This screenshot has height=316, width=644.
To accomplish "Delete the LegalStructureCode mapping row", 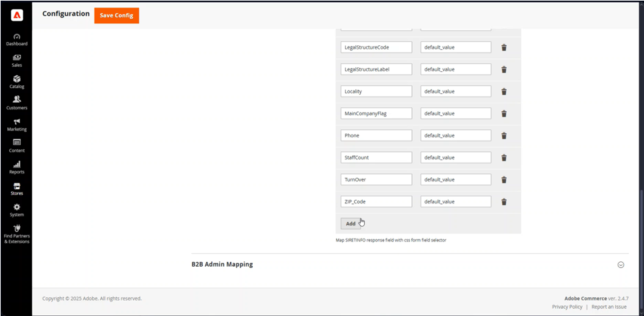I will (x=504, y=47).
